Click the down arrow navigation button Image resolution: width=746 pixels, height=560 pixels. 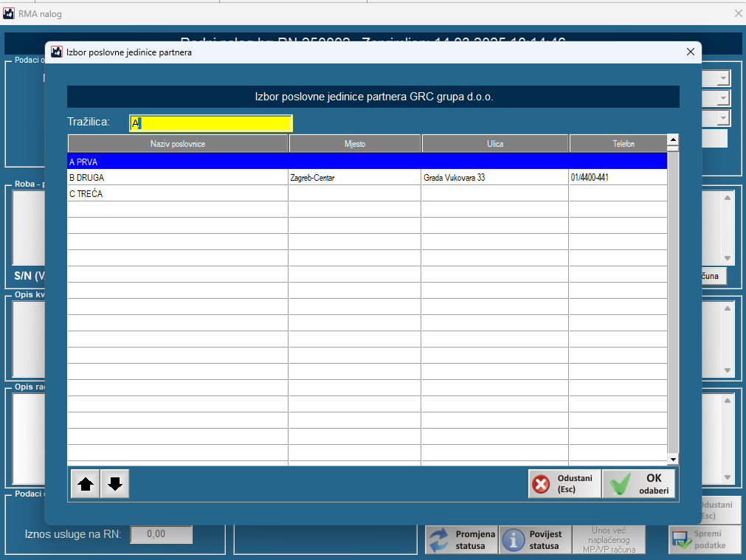[114, 484]
